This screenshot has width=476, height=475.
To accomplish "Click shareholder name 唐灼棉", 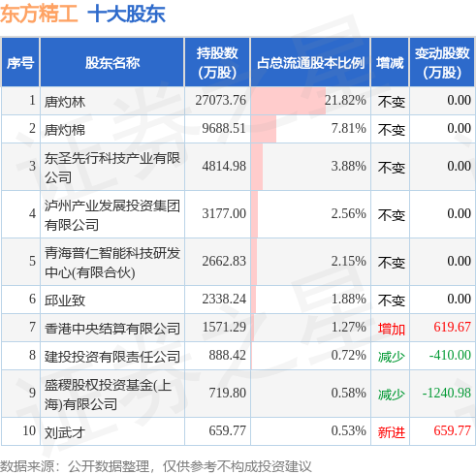I will [x=65, y=130].
